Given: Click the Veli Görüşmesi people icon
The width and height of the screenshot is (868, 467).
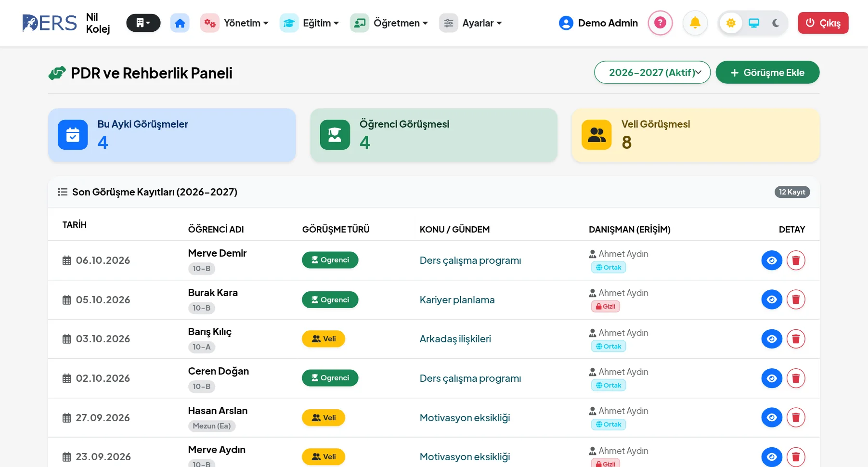Looking at the screenshot, I should 596,135.
